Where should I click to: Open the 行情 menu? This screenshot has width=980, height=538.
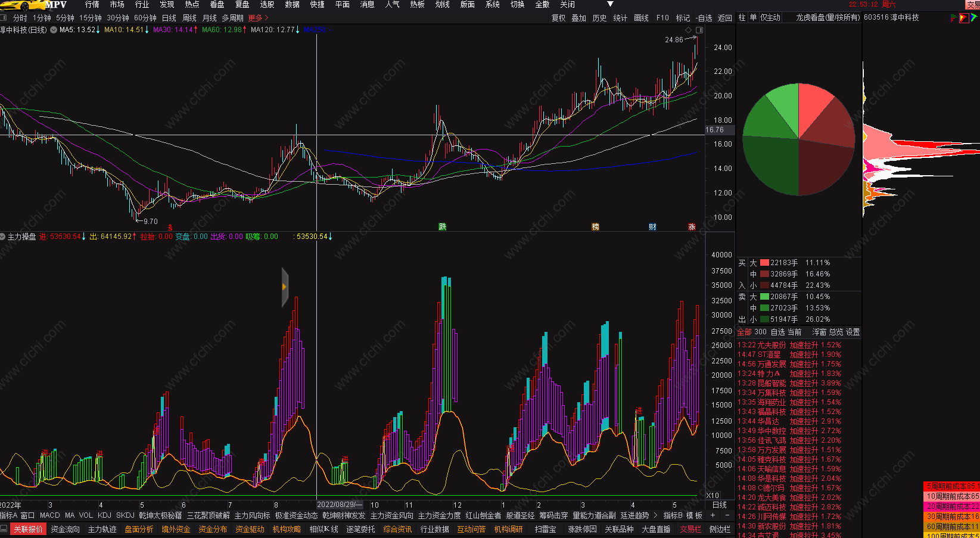92,5
